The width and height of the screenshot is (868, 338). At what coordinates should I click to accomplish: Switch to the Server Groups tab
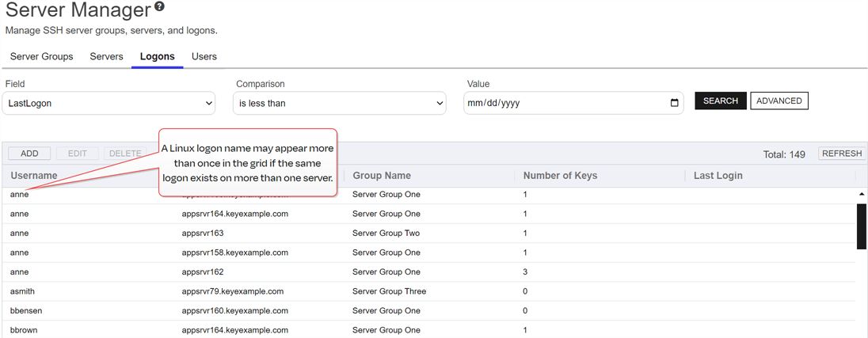[41, 57]
